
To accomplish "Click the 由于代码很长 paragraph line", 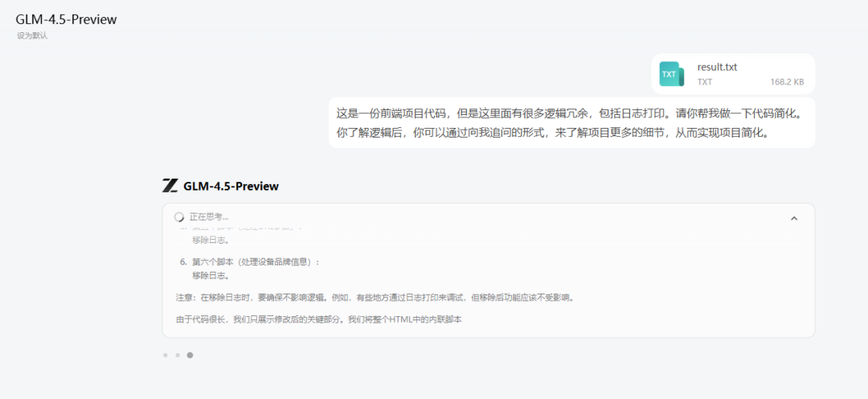I will 319,319.
